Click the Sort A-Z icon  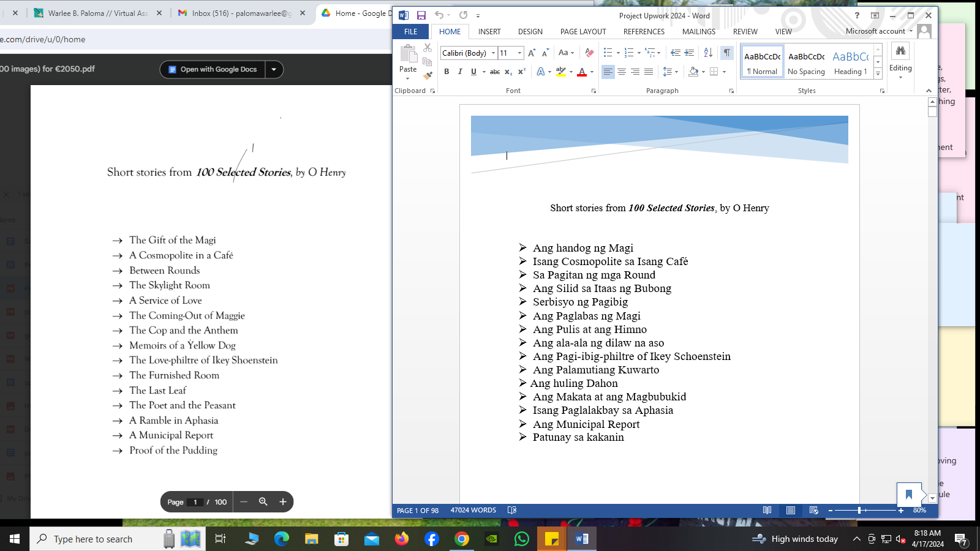[x=708, y=53]
